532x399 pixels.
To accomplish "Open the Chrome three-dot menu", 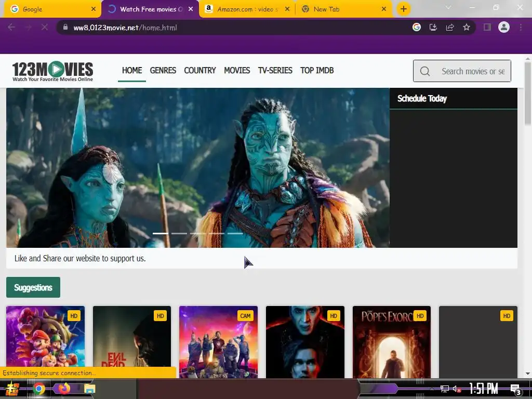I will [521, 28].
